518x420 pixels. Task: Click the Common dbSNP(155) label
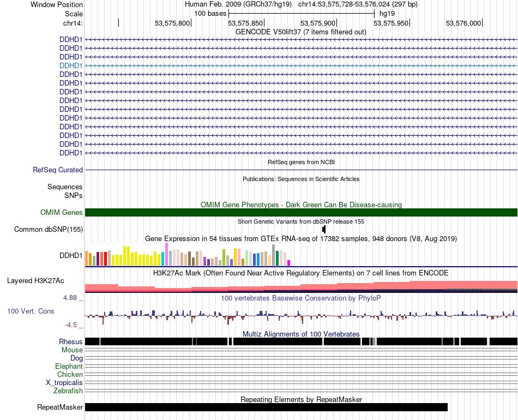[x=49, y=229]
